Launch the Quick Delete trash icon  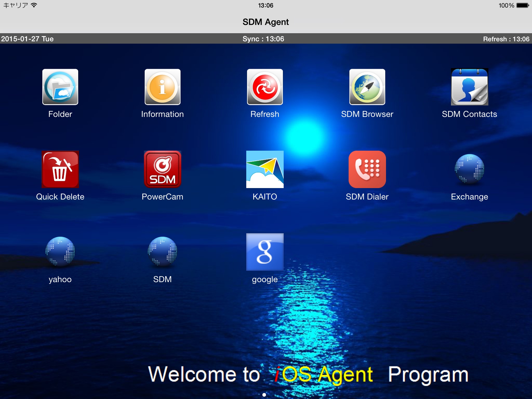point(60,169)
